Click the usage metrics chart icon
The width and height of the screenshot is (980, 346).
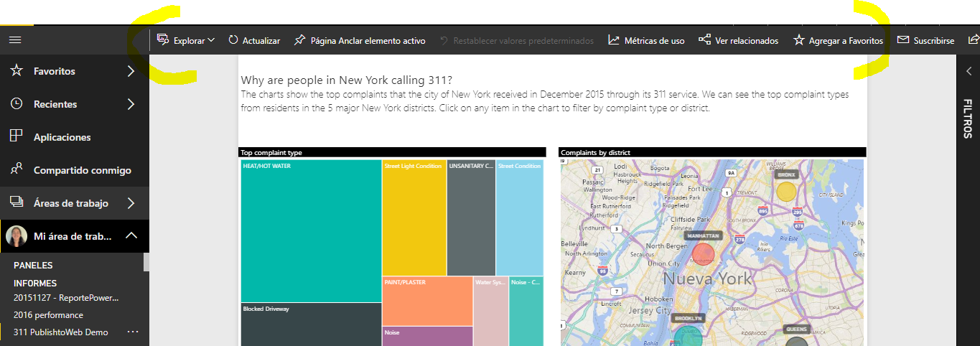pyautogui.click(x=614, y=40)
